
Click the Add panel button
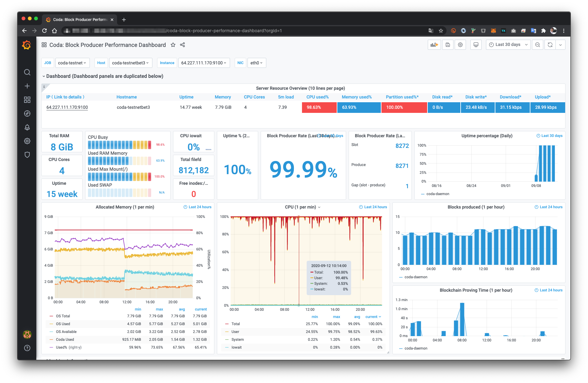[x=434, y=45]
